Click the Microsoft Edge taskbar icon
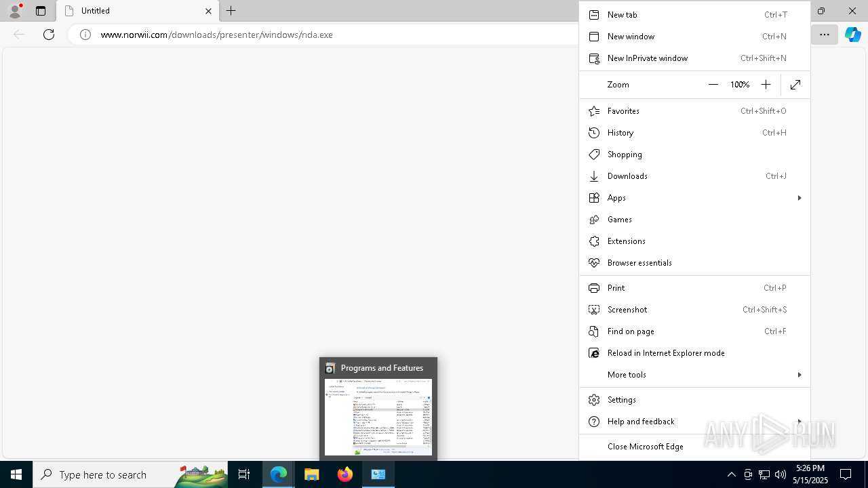Viewport: 868px width, 488px height. pos(279,474)
